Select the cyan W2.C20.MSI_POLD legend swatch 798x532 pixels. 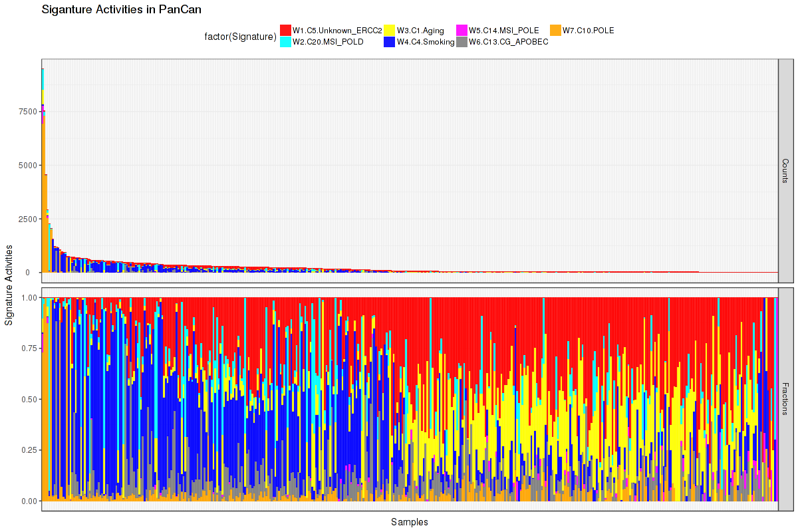285,41
